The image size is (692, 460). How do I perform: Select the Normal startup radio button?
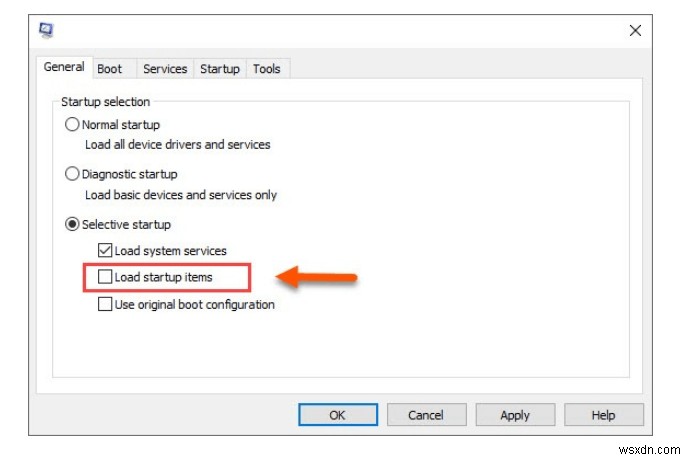point(72,124)
